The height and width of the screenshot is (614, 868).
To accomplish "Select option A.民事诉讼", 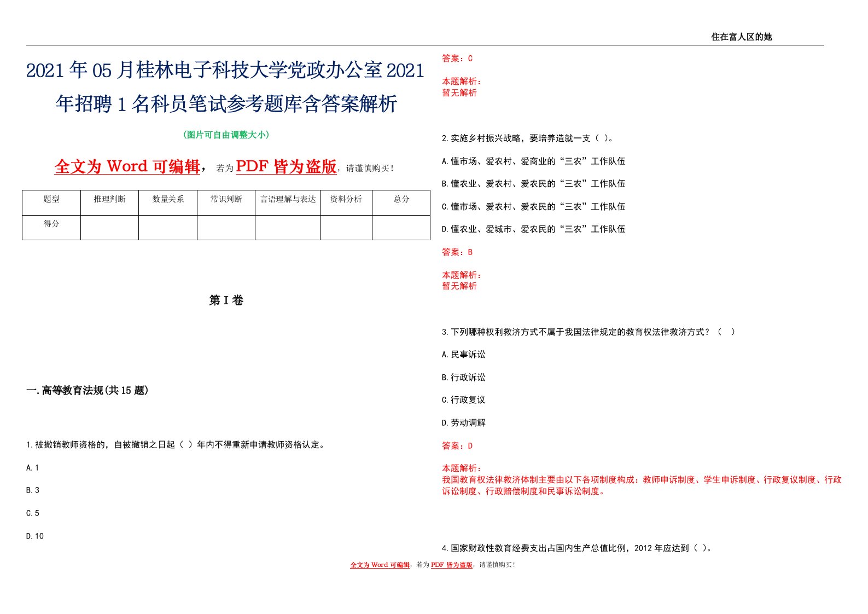I will tap(464, 355).
